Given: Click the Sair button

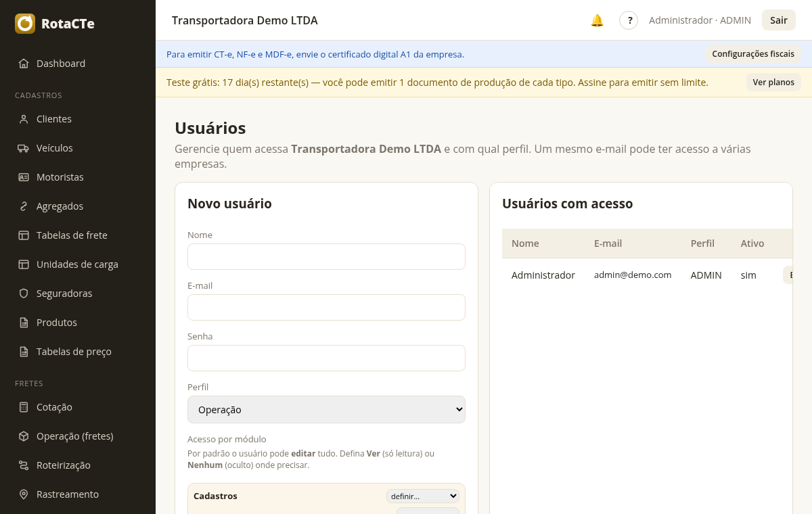Looking at the screenshot, I should point(779,20).
